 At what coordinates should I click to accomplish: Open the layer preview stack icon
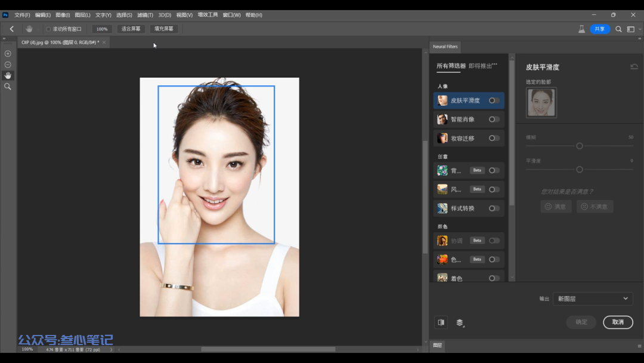coord(460,323)
